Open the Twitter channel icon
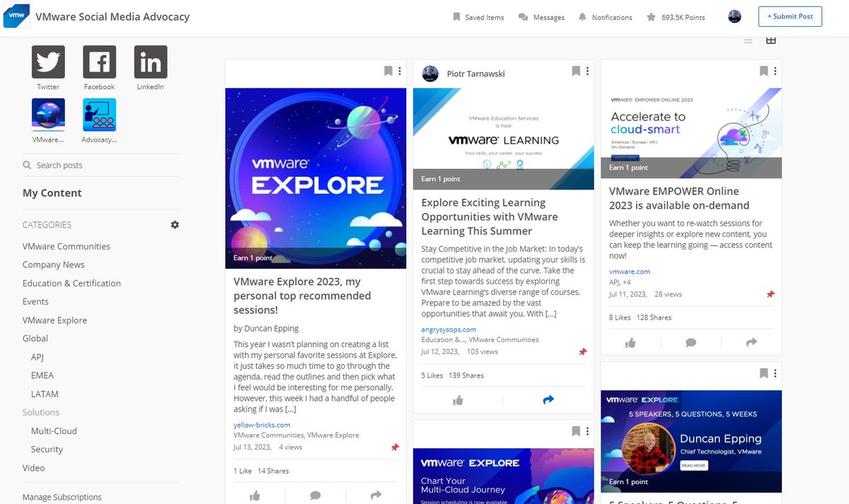 pyautogui.click(x=48, y=62)
